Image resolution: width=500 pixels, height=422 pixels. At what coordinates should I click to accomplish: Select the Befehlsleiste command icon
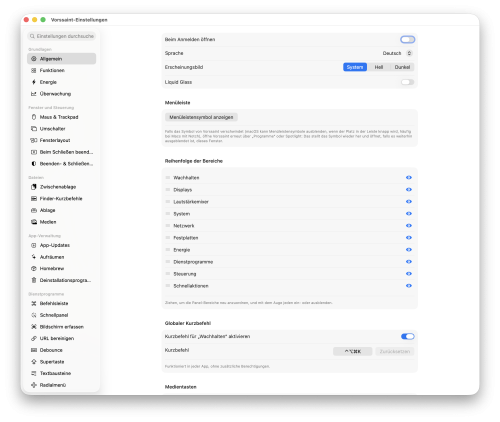(34, 303)
